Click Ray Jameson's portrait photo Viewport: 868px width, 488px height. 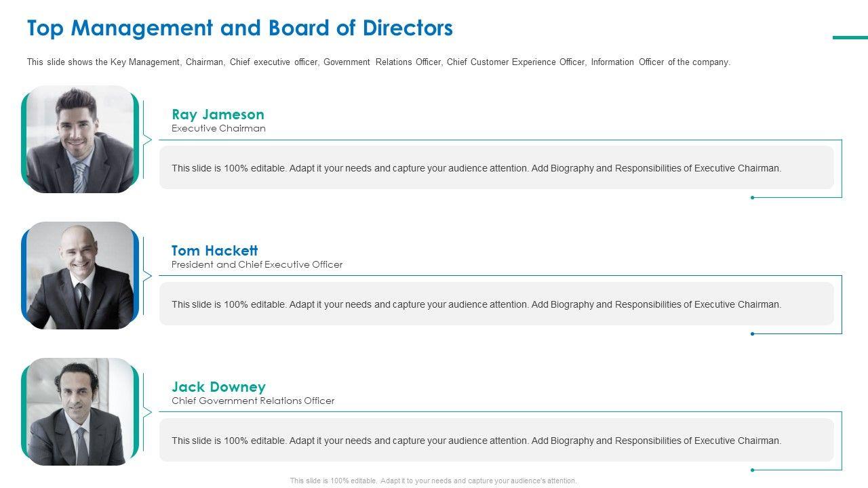click(80, 140)
